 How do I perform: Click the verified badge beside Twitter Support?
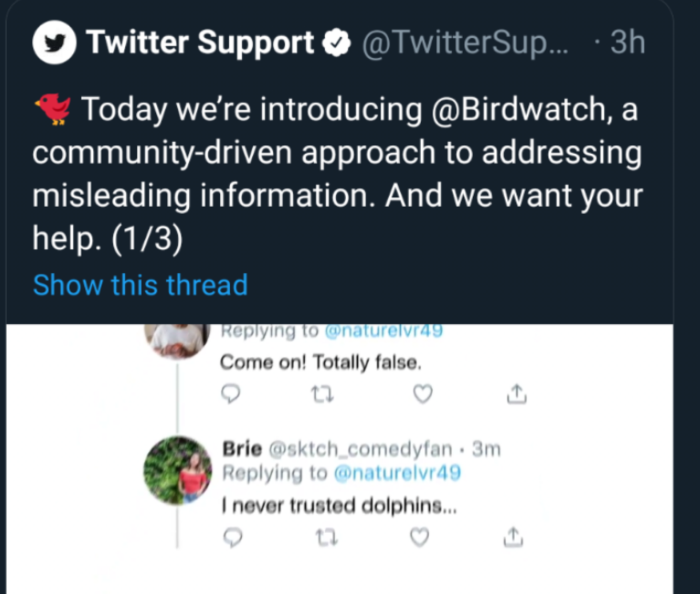click(336, 43)
